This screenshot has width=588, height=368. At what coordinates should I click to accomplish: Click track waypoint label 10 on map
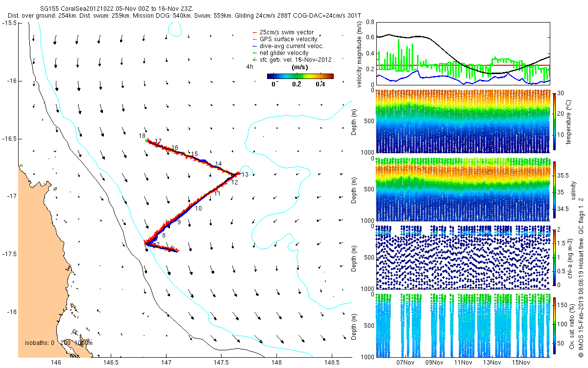coord(198,209)
